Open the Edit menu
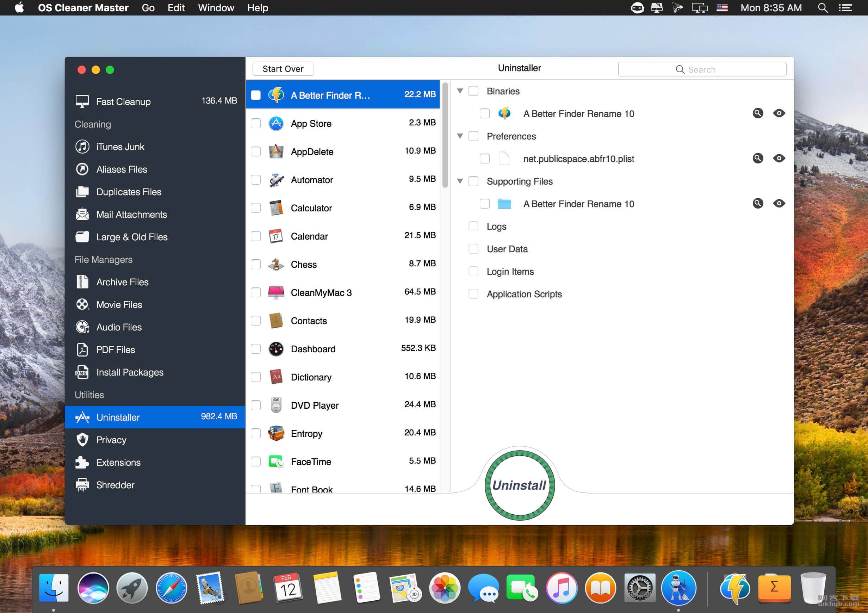Image resolution: width=868 pixels, height=613 pixels. pos(176,8)
